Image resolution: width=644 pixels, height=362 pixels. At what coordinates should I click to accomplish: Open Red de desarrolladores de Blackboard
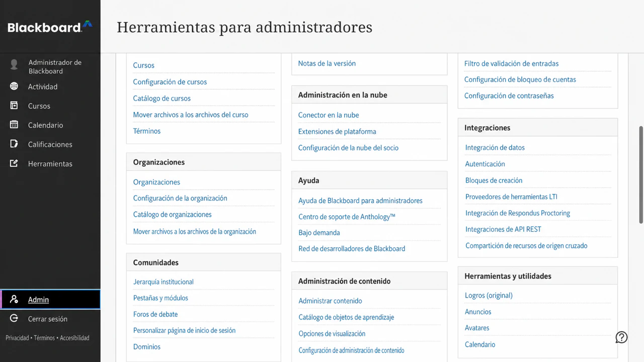pyautogui.click(x=352, y=248)
